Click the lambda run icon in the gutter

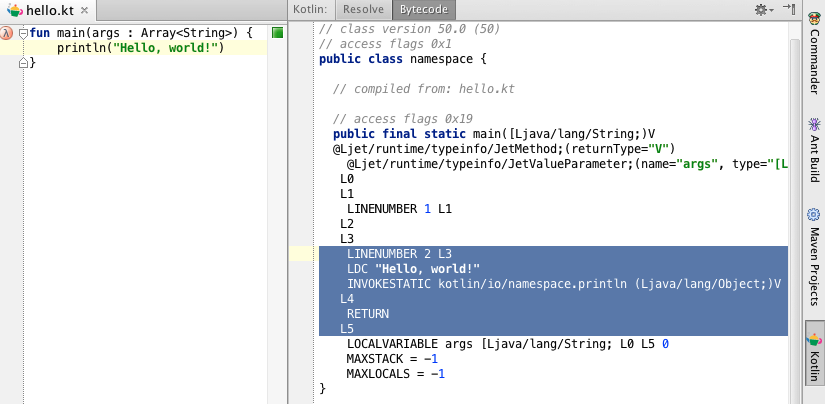tap(6, 33)
